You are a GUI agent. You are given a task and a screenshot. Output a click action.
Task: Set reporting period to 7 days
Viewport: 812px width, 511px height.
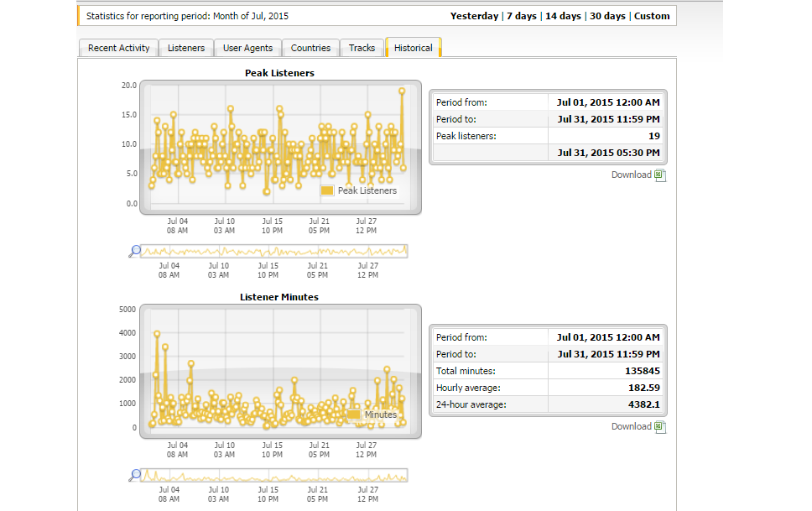click(x=522, y=16)
